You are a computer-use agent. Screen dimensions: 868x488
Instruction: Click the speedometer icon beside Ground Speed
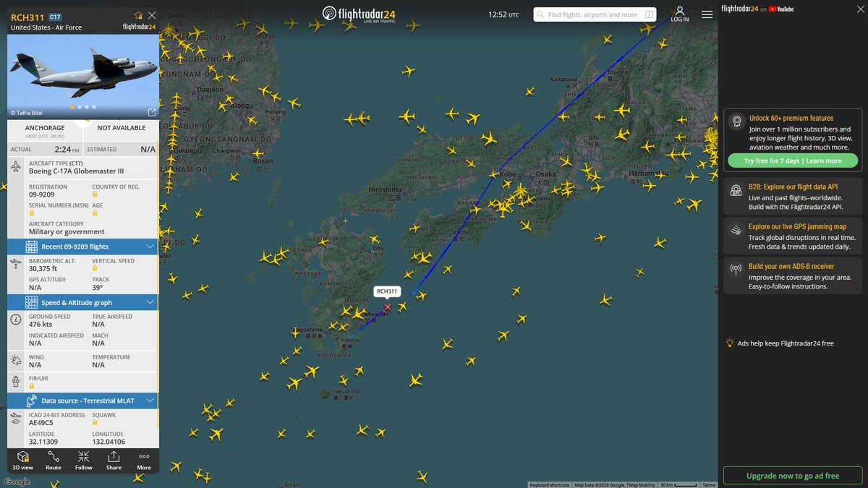pyautogui.click(x=16, y=320)
